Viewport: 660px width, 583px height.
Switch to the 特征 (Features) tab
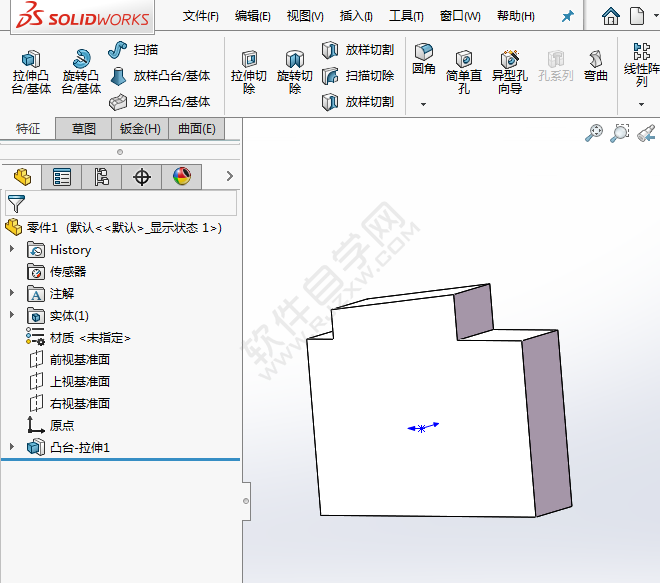point(28,128)
